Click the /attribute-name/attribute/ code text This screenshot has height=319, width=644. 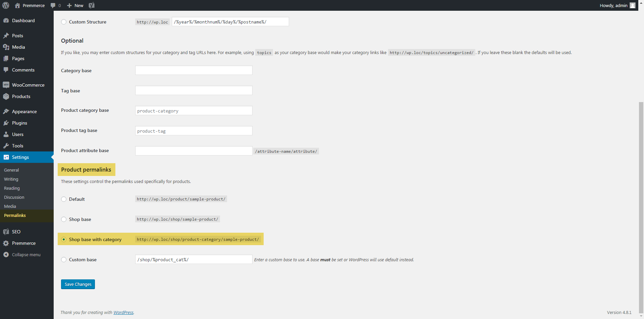coord(286,151)
